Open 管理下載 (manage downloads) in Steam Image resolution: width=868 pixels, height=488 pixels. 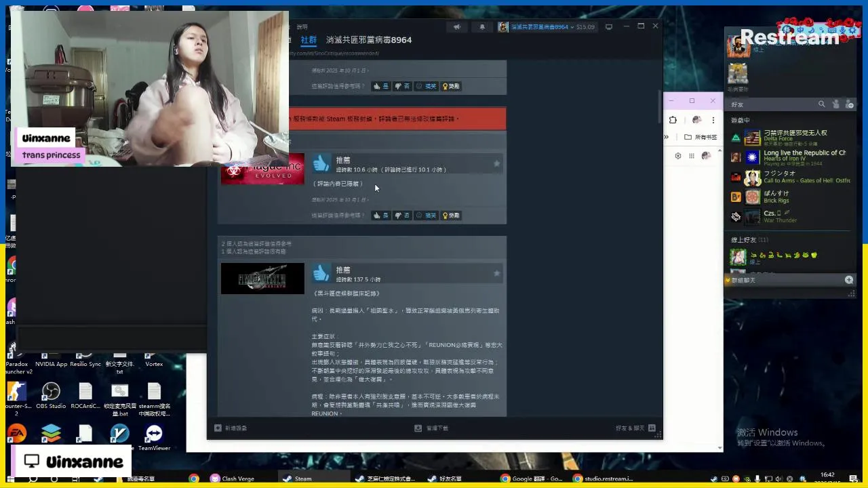[432, 428]
